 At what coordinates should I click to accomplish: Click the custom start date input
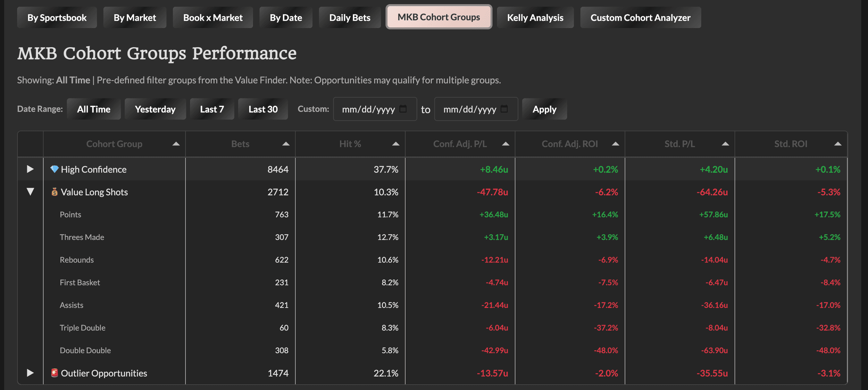368,109
